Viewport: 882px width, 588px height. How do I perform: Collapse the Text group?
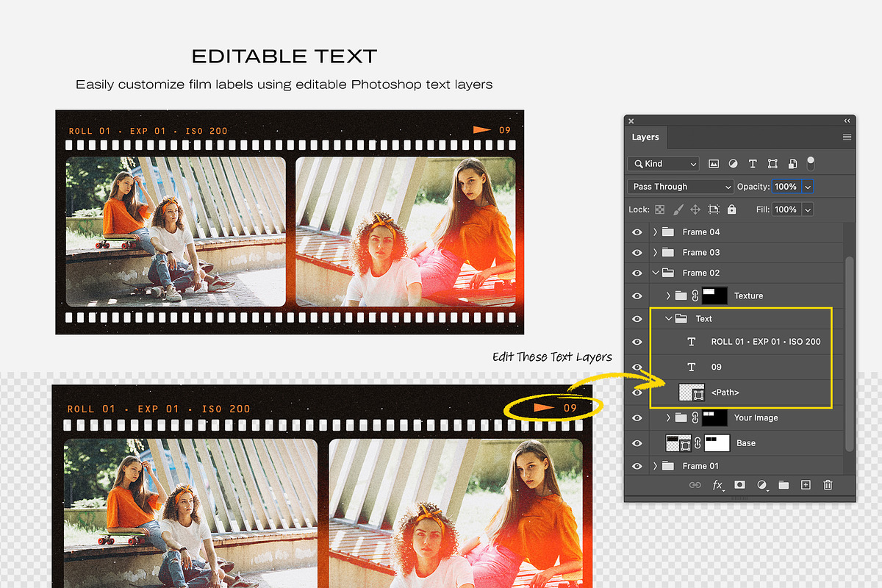[668, 318]
